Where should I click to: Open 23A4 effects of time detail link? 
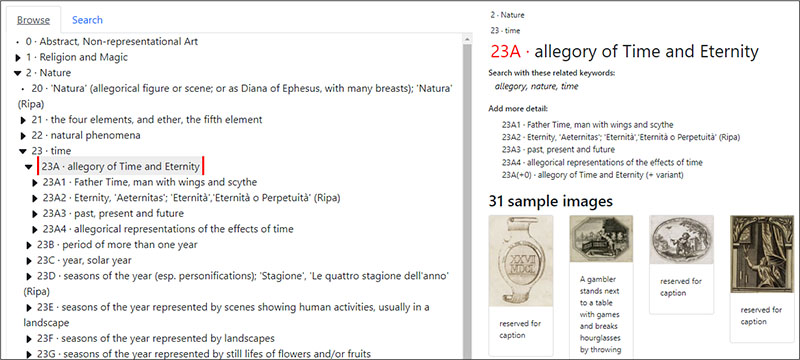(x=602, y=163)
